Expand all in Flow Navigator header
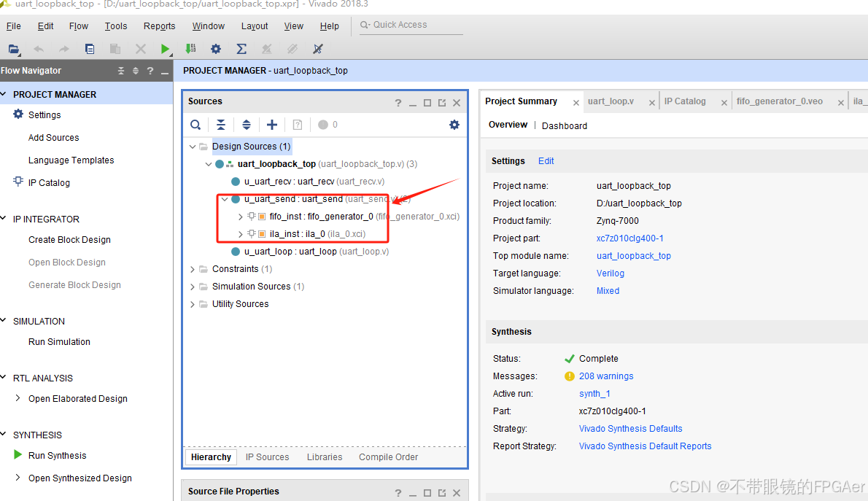The height and width of the screenshot is (501, 868). click(x=136, y=71)
